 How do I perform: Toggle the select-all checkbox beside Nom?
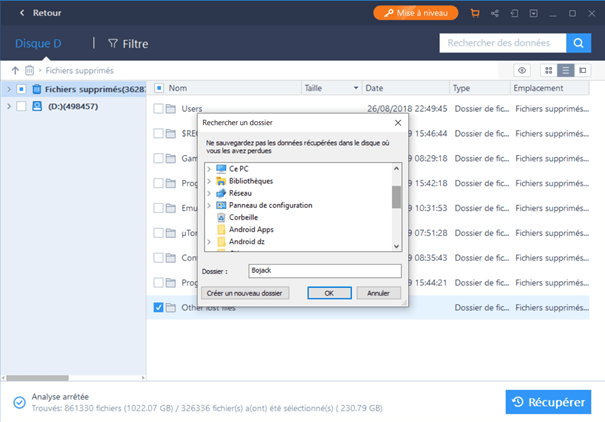[x=158, y=88]
